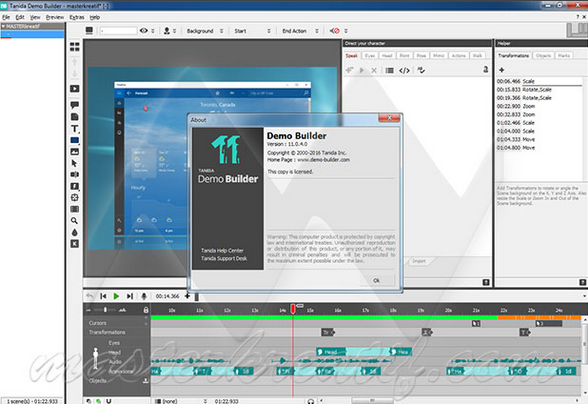Click the Import button in character panel
Screen dimensions: 588x404
419,261
